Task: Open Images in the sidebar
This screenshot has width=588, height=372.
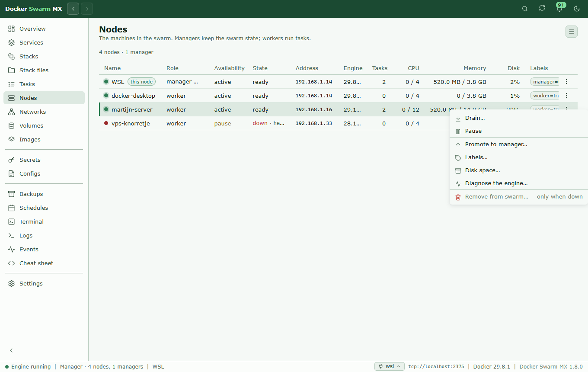Action: [x=44, y=139]
